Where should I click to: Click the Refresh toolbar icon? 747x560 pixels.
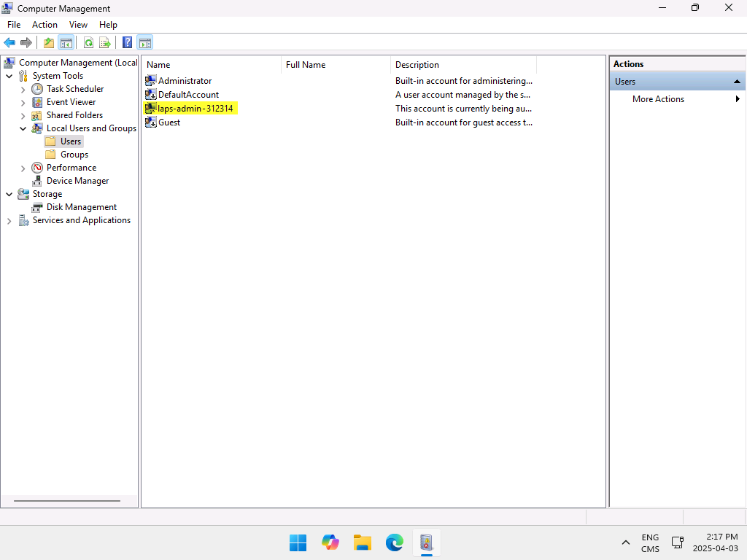(88, 42)
